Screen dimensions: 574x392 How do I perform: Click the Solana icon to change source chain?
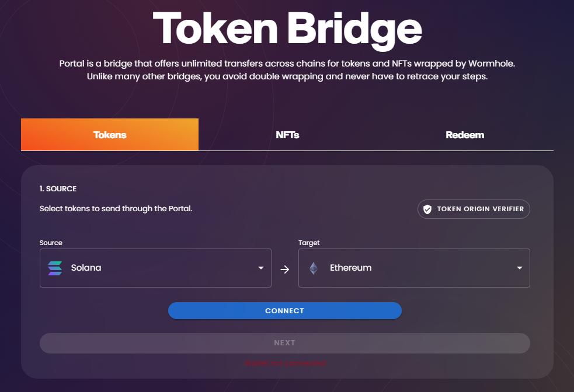[54, 268]
